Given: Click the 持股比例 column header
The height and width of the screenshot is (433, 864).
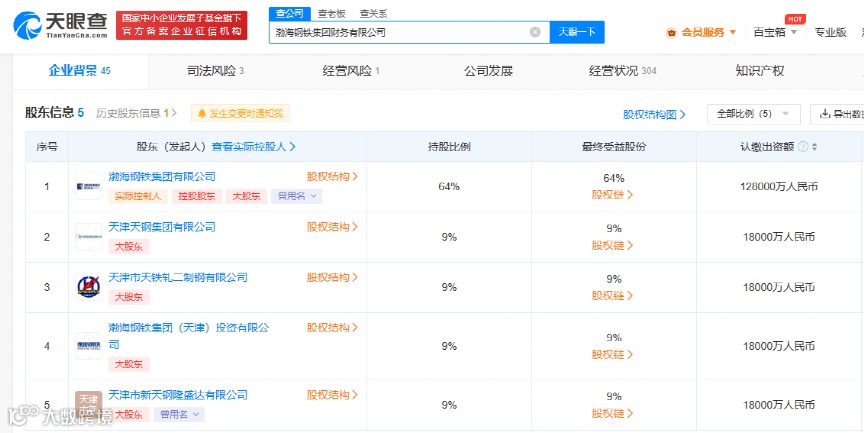Looking at the screenshot, I should pyautogui.click(x=449, y=147).
